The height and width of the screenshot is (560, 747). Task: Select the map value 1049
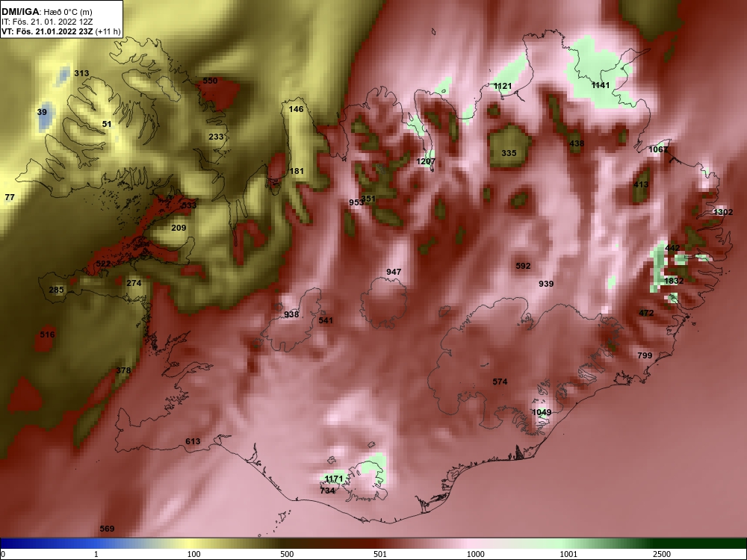point(542,412)
